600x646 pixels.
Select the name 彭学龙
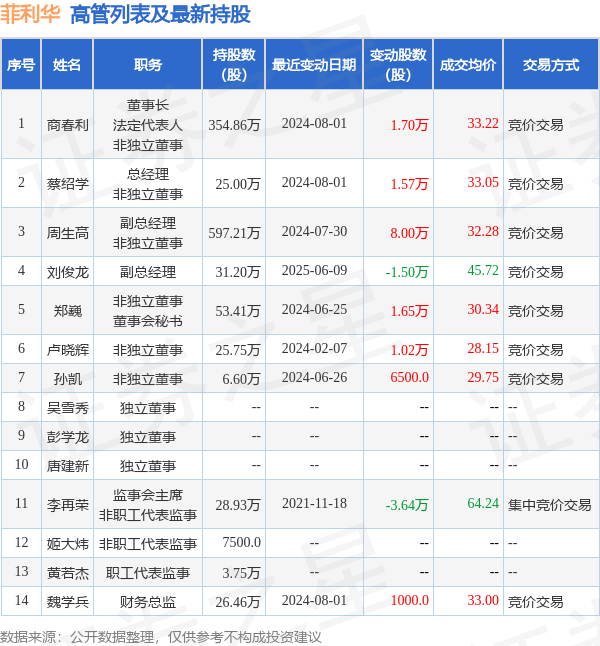tap(68, 437)
